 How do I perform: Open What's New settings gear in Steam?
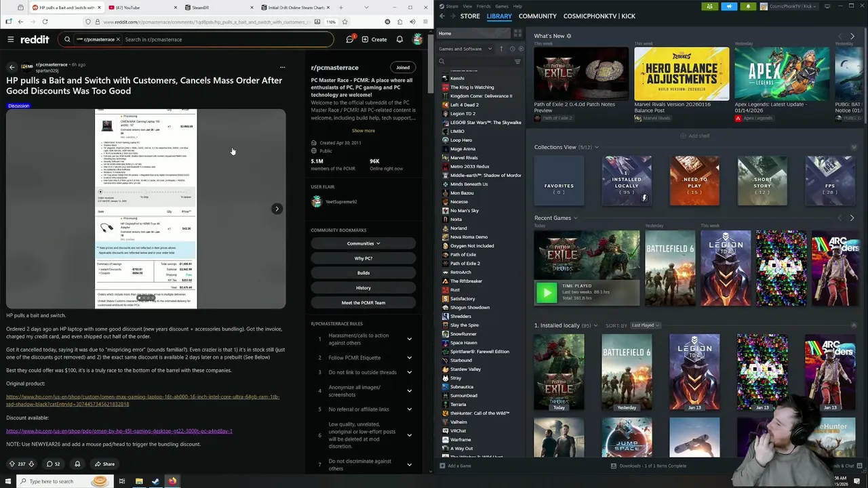click(569, 36)
